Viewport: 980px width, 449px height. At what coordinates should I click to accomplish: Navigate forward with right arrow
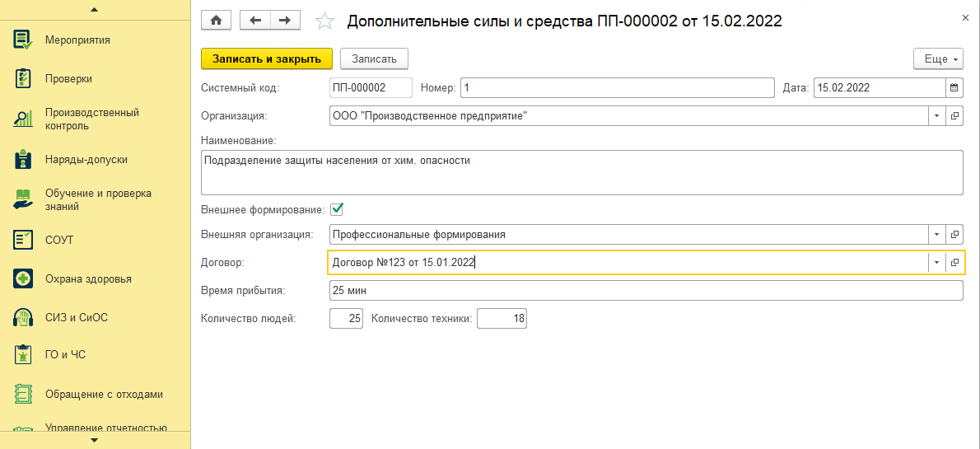click(x=285, y=21)
